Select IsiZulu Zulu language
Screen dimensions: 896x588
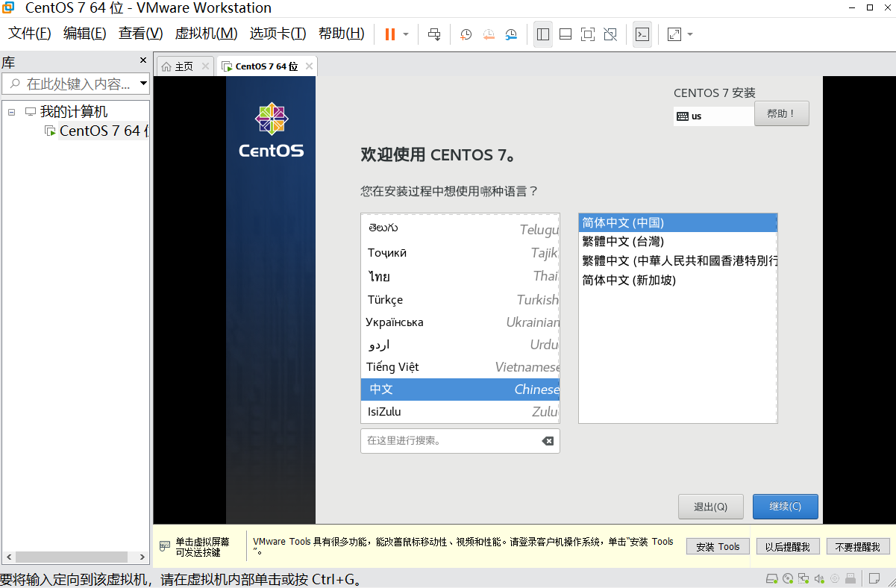[x=460, y=412]
